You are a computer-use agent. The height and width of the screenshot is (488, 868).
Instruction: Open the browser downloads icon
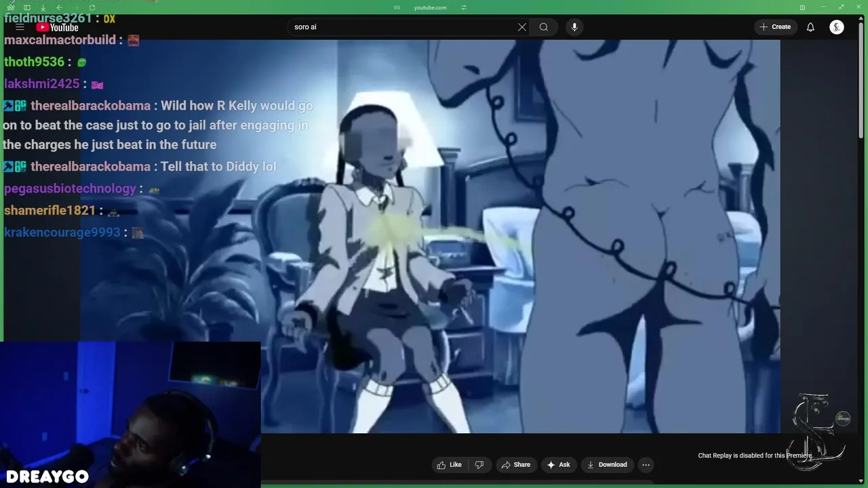click(x=43, y=7)
